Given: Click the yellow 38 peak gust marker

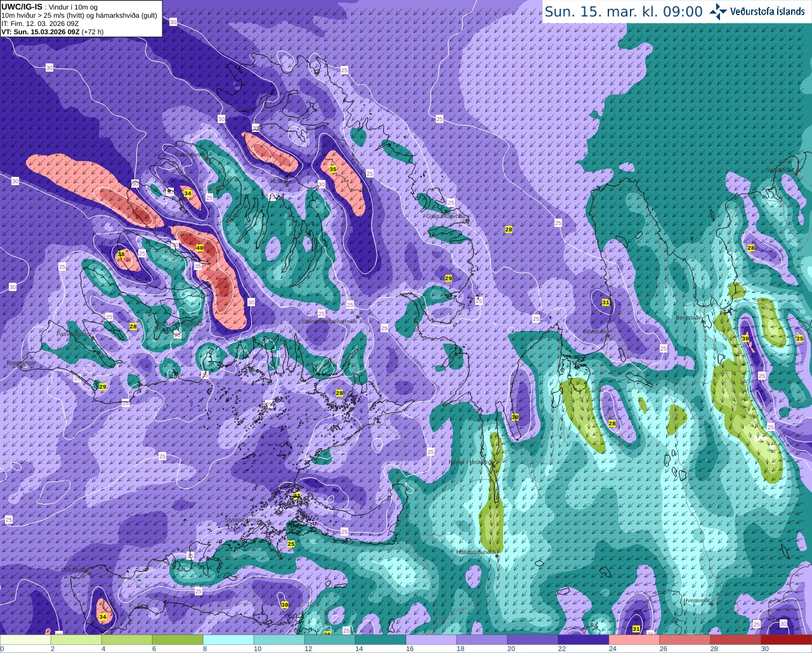Looking at the screenshot, I should (121, 254).
